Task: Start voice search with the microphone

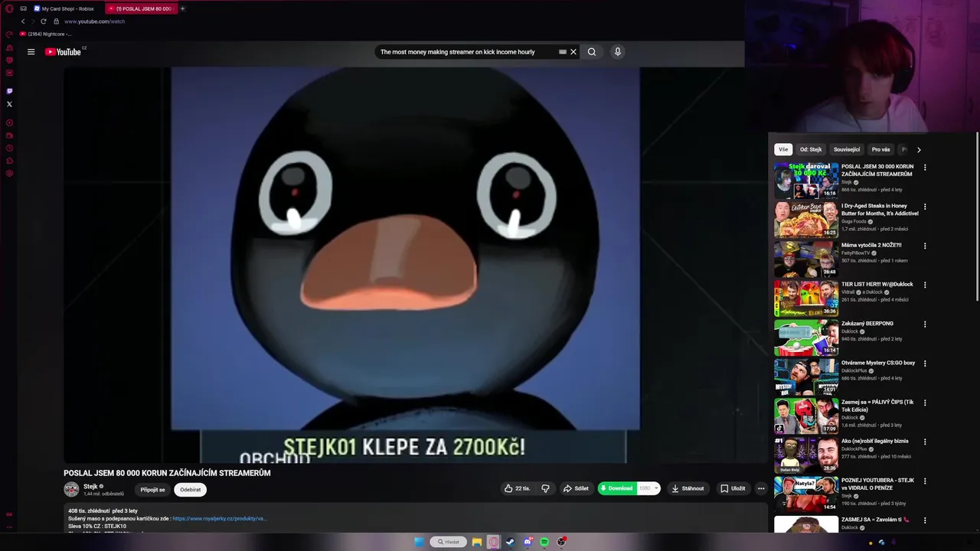Action: [x=618, y=52]
